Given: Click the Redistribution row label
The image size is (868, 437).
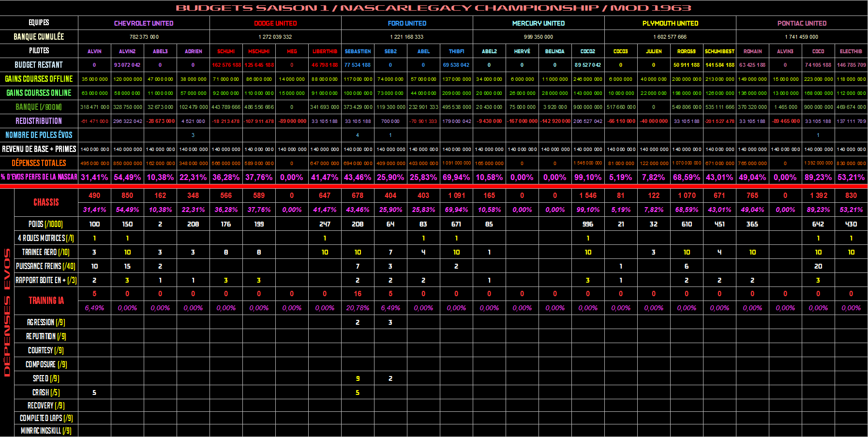Looking at the screenshot, I should point(39,121).
